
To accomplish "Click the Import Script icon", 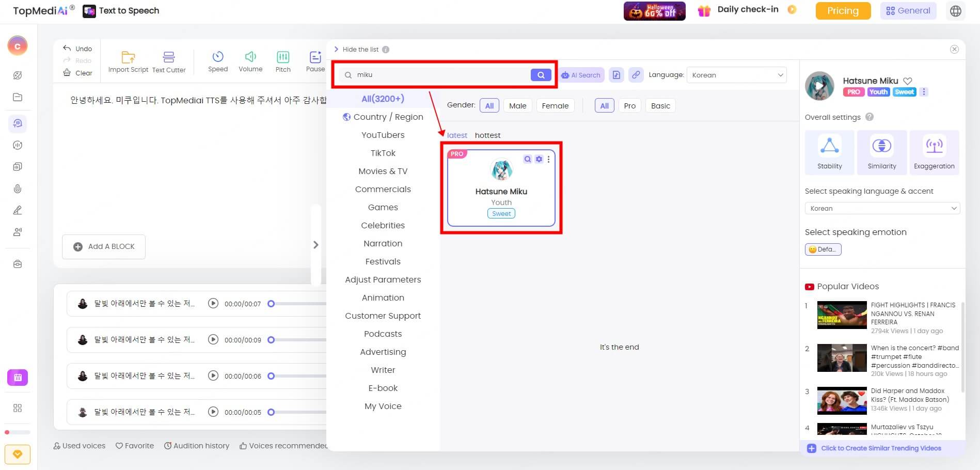I will 128,57.
